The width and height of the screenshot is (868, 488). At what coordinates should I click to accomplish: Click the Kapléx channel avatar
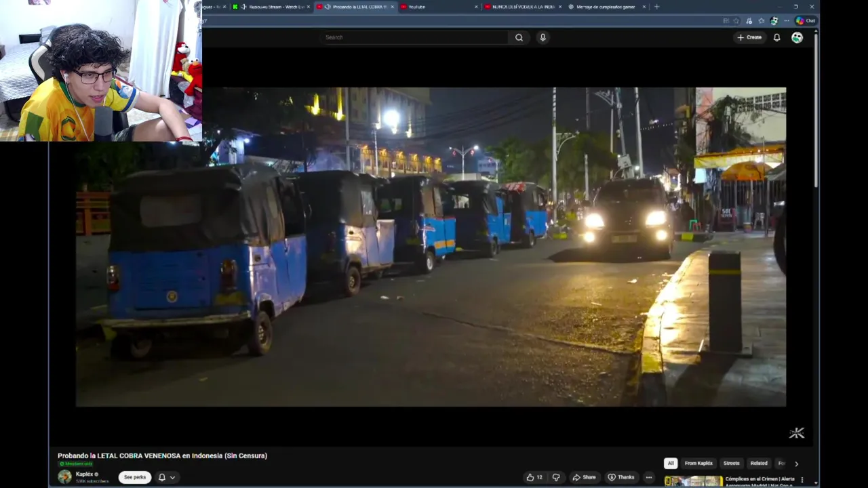[64, 476]
